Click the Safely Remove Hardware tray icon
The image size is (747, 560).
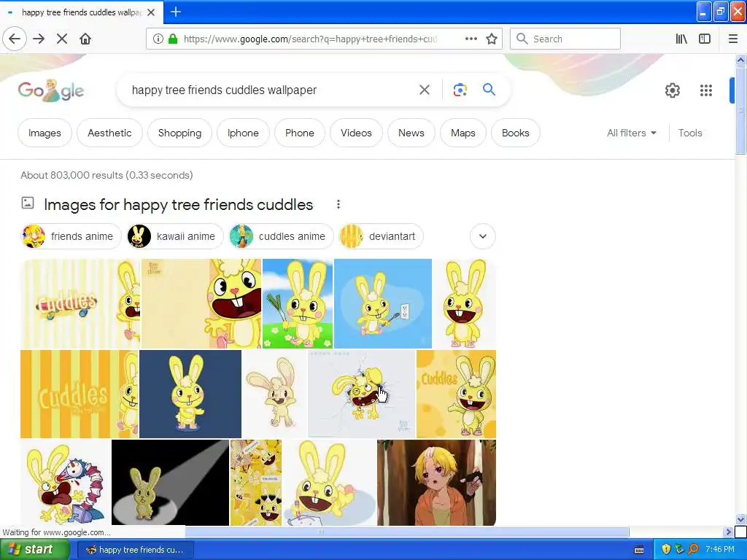pyautogui.click(x=679, y=549)
